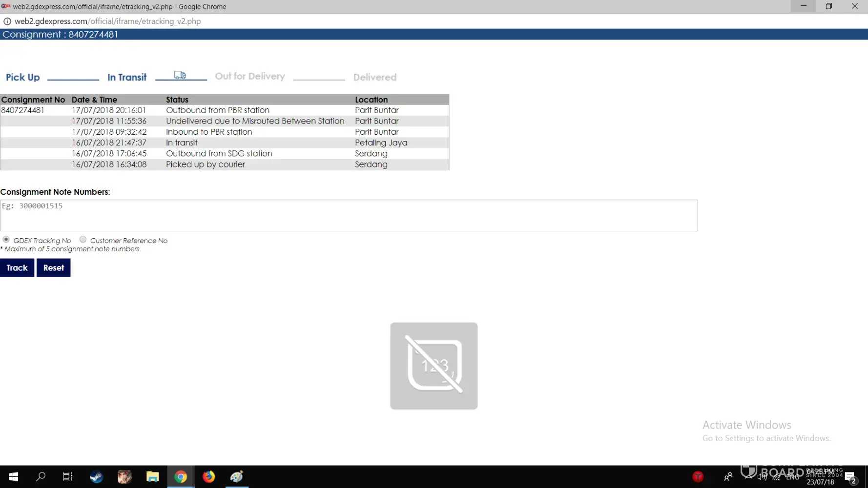
Task: Click the Consignment No column header
Action: [33, 100]
